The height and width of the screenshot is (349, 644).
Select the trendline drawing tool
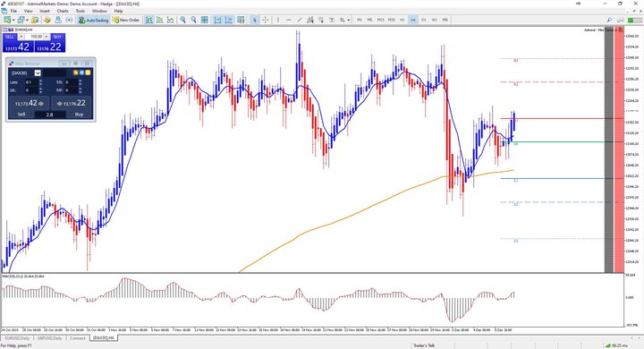[300, 20]
